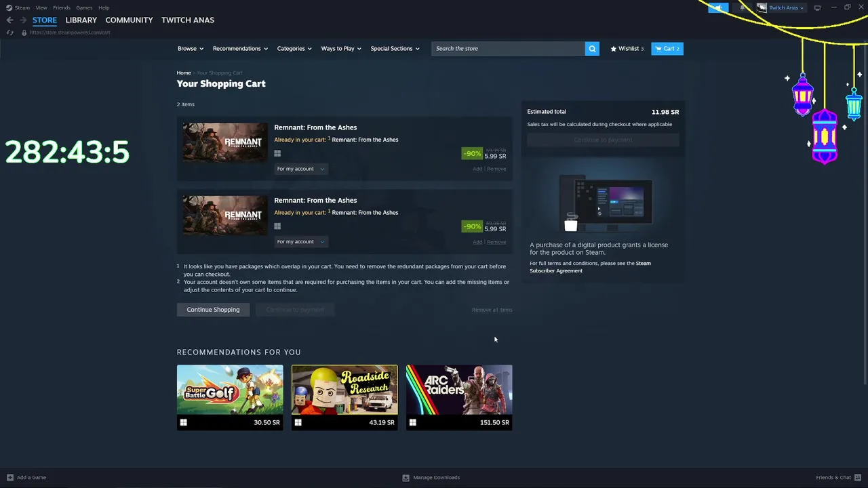This screenshot has height=488, width=868.
Task: Click first 'Remnant: From the Ashes' title
Action: [315, 127]
